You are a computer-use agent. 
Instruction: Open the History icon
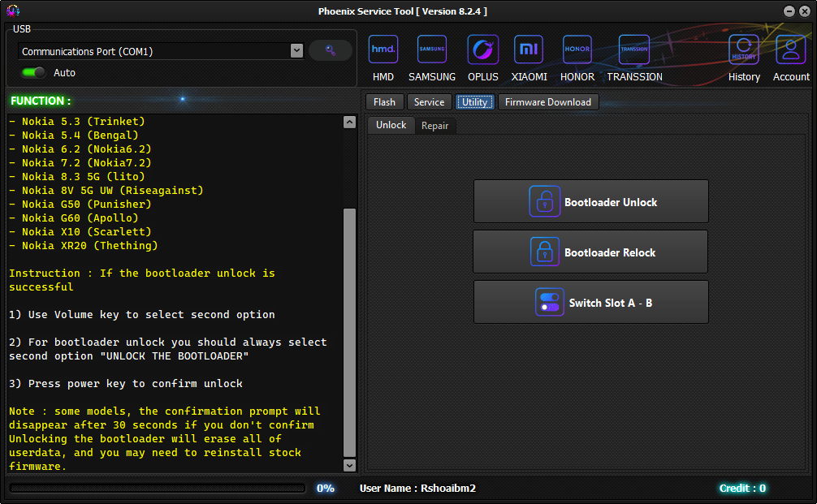coord(744,50)
